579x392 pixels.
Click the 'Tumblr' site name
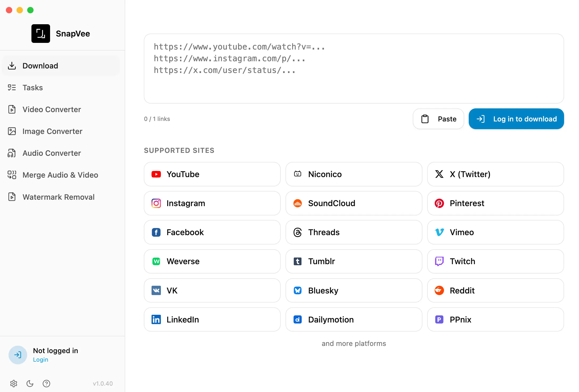[x=321, y=261]
